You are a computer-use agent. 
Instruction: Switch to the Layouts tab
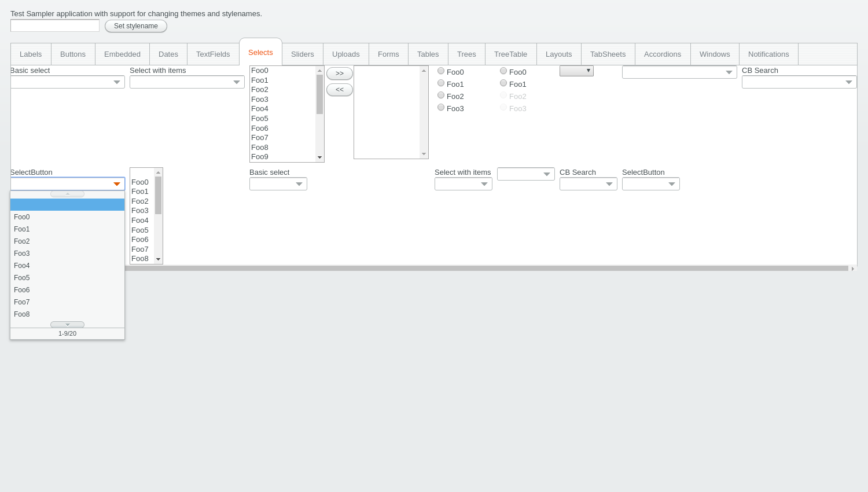tap(559, 54)
